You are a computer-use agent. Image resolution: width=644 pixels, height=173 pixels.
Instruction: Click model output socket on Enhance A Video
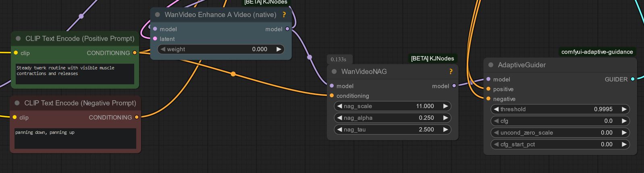click(287, 29)
